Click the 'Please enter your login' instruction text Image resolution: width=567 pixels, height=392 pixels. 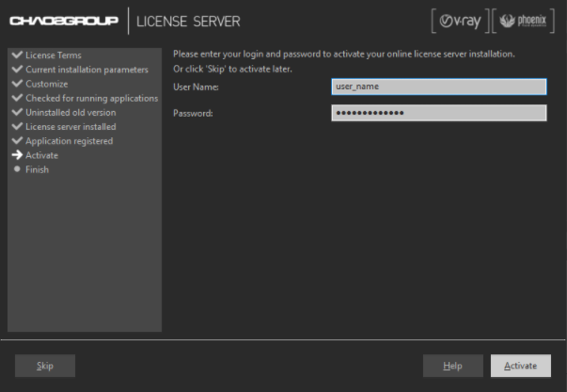pyautogui.click(x=344, y=55)
